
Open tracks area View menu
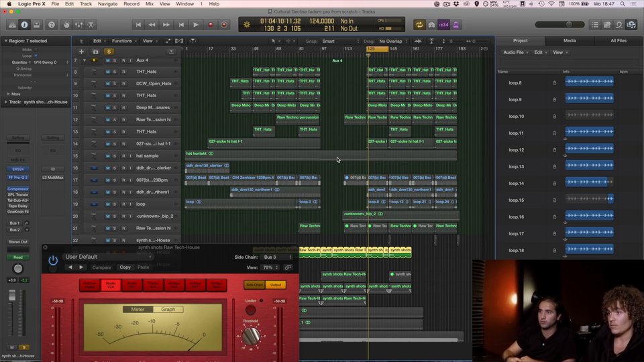coord(150,41)
